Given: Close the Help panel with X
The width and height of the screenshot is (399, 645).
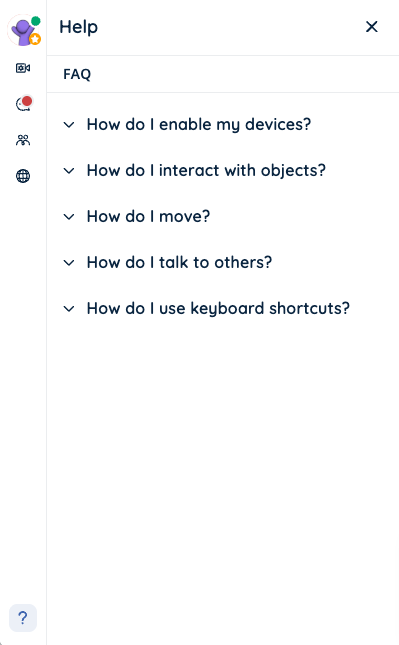Looking at the screenshot, I should (371, 27).
